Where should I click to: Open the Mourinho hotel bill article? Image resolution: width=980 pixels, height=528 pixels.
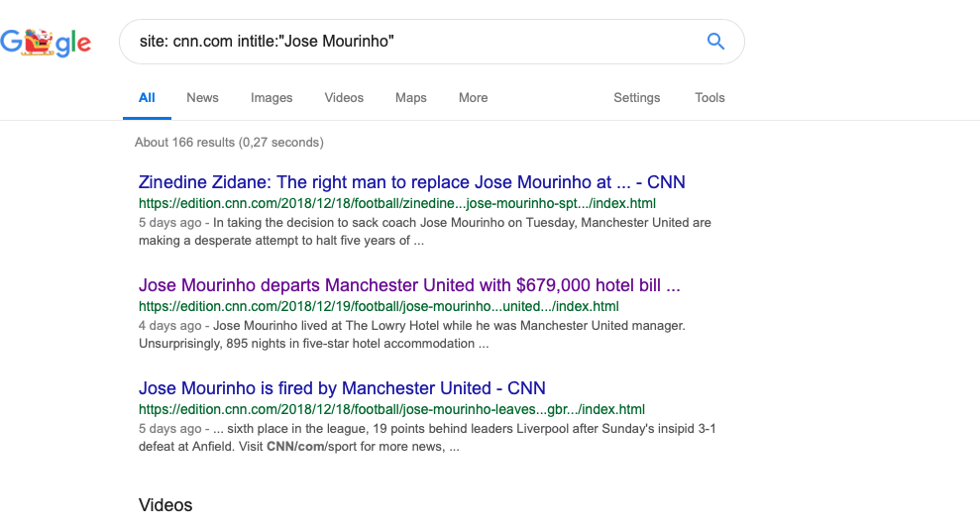point(409,285)
